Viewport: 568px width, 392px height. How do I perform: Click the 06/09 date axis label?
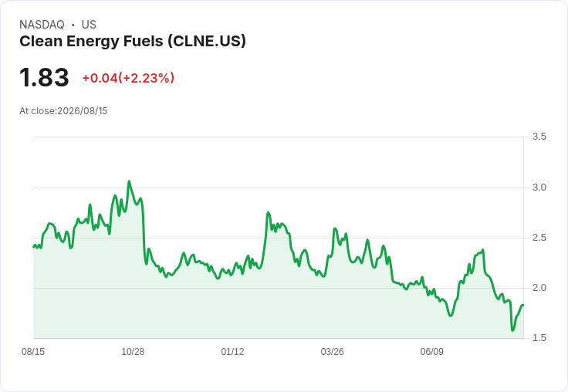pos(432,351)
